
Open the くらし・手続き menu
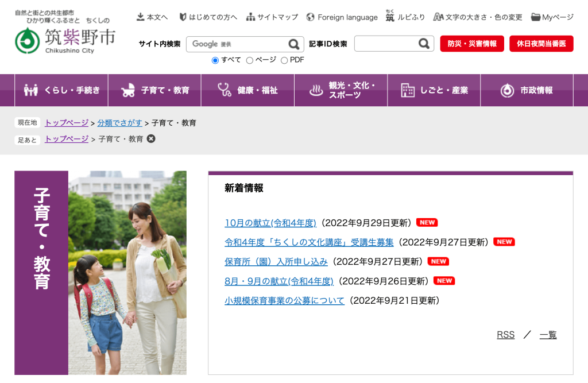61,90
